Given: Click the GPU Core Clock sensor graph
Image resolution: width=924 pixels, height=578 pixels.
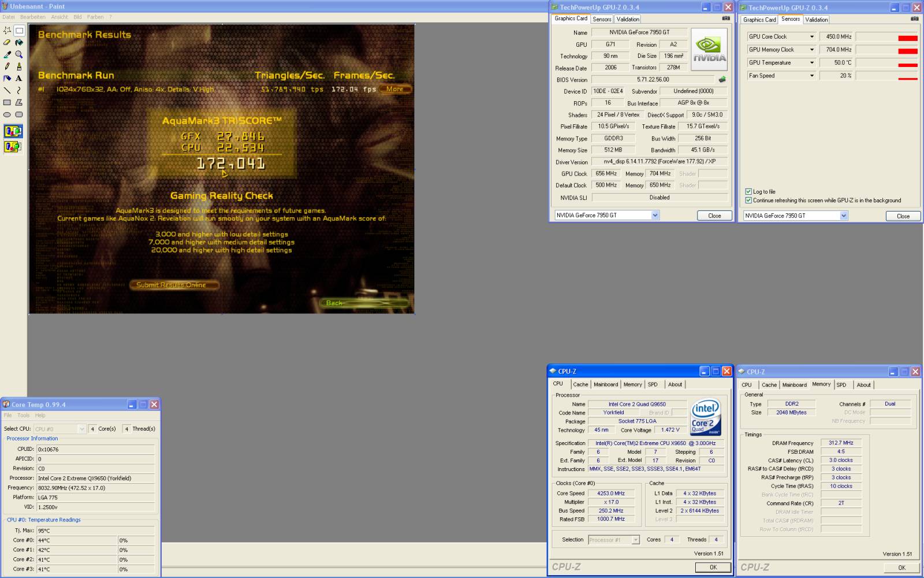Looking at the screenshot, I should click(886, 36).
